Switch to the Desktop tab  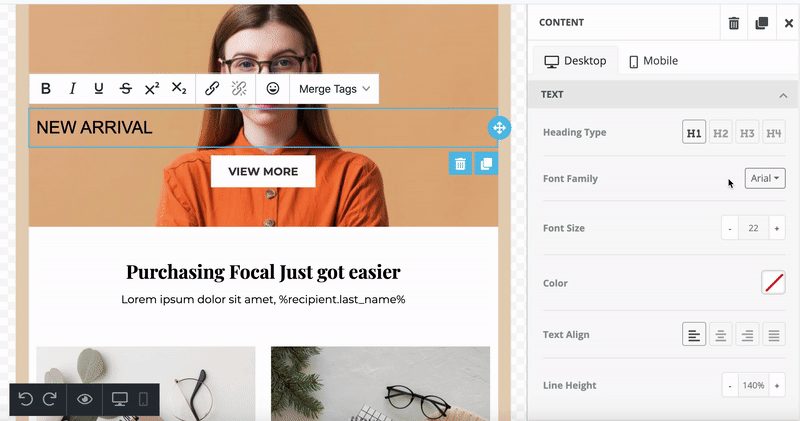[x=575, y=61]
